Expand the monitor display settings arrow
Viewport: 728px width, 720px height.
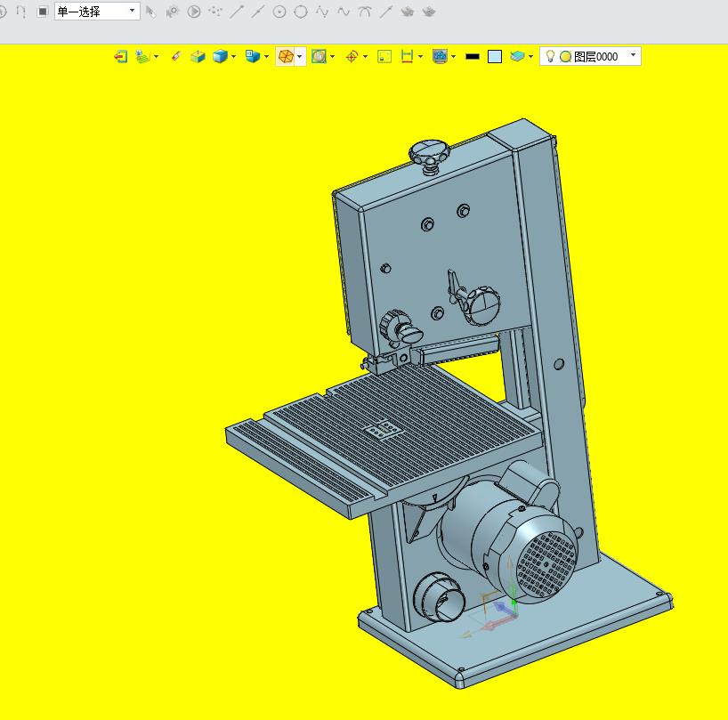(x=454, y=57)
